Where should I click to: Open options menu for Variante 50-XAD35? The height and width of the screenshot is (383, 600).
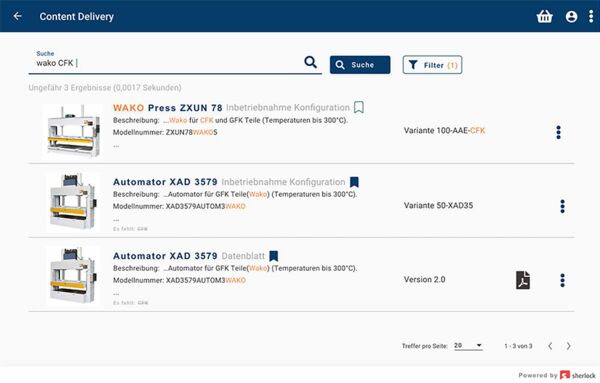[562, 206]
